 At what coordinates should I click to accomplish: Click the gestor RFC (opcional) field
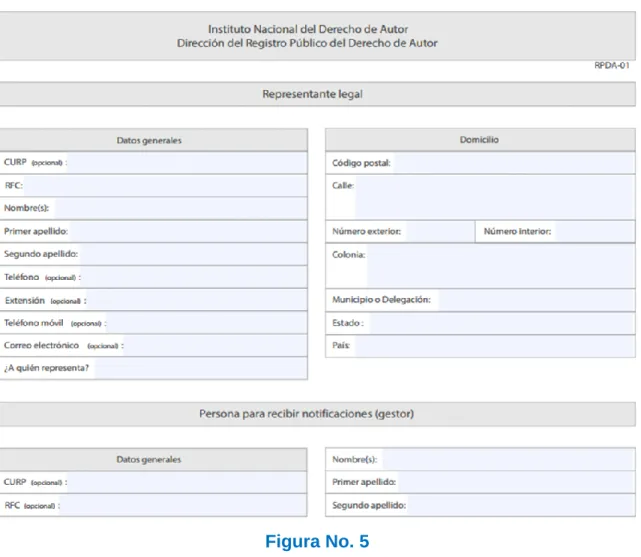(x=184, y=506)
